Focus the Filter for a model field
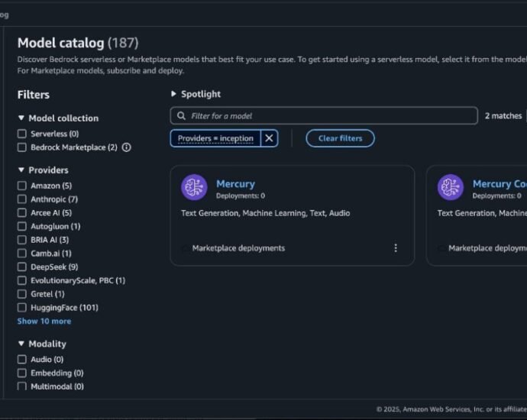This screenshot has height=420, width=527. [324, 116]
